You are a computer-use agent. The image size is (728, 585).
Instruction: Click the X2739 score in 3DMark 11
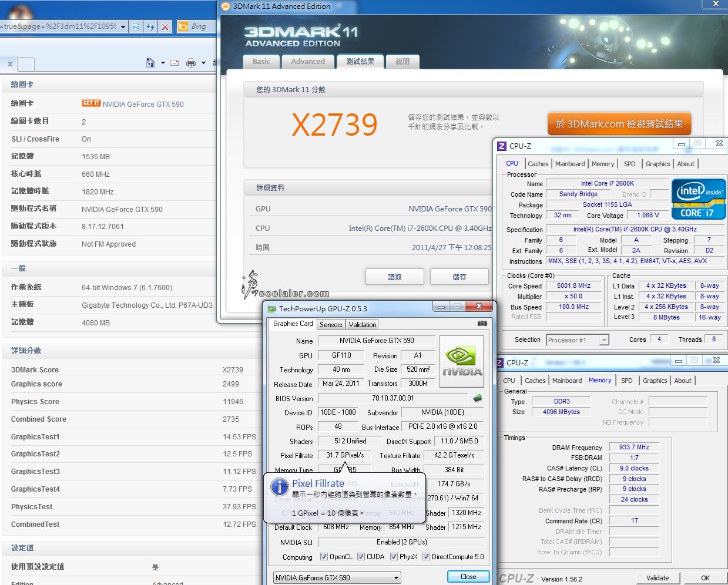pyautogui.click(x=334, y=125)
